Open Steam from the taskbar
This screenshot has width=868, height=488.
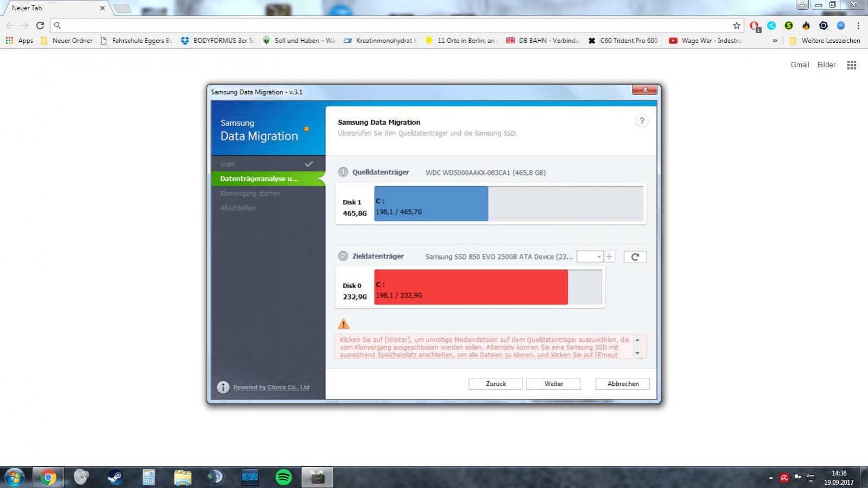coord(115,477)
